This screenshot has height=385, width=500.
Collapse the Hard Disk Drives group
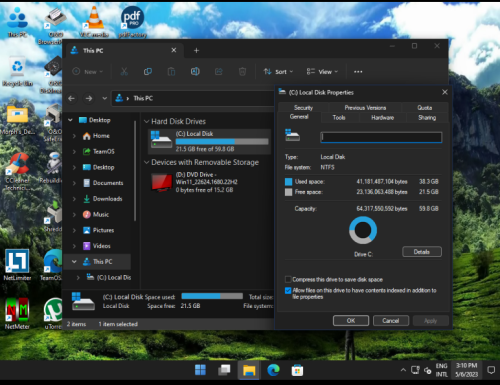(x=146, y=121)
